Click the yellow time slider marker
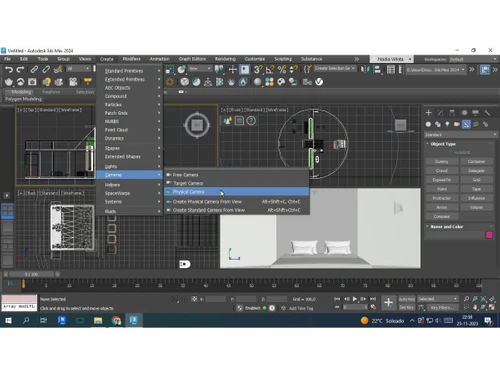The image size is (500, 375). 23,284
